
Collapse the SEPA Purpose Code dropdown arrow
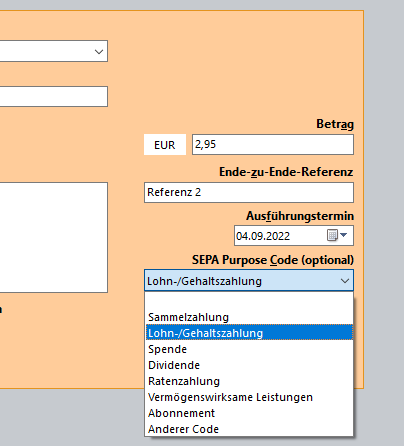[345, 281]
